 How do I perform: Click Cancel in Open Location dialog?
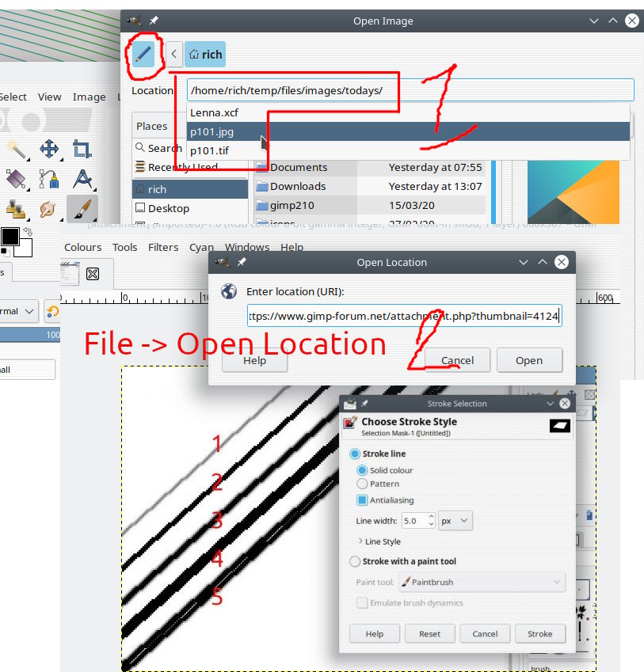coord(458,360)
